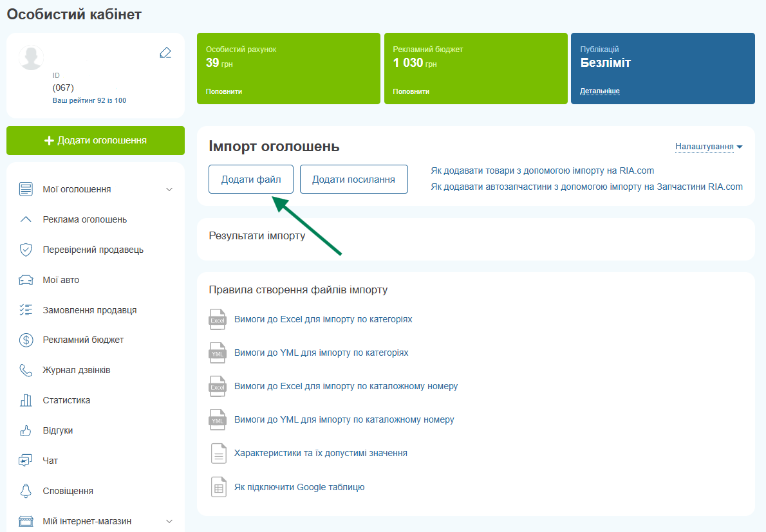Click the user avatar picture
This screenshot has width=766, height=532.
pyautogui.click(x=32, y=58)
